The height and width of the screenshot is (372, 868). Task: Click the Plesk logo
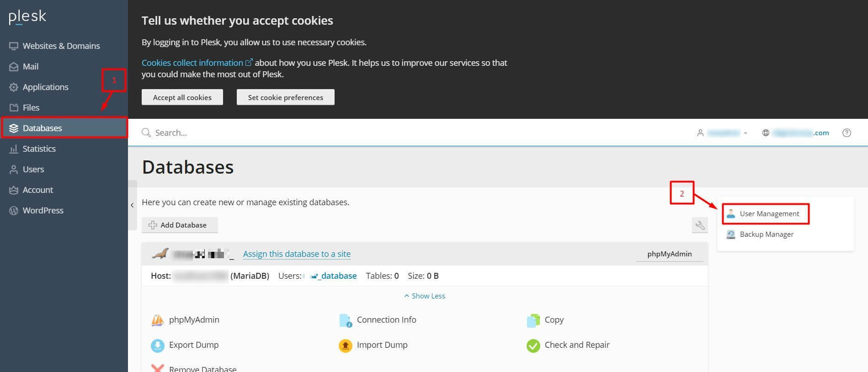(27, 17)
